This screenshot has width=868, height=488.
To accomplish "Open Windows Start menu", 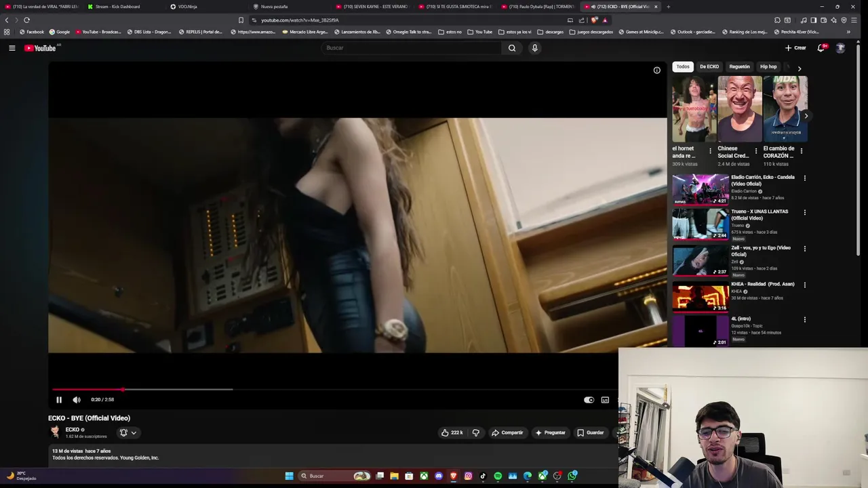I will [x=289, y=476].
